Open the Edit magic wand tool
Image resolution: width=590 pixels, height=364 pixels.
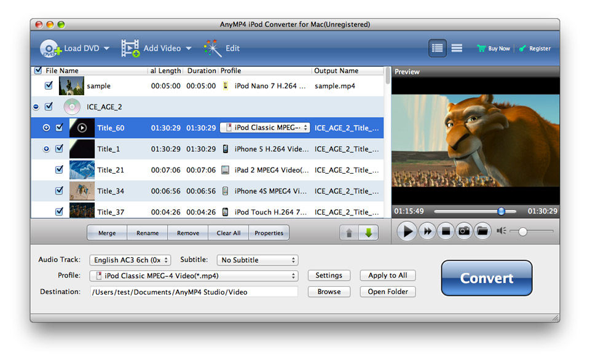click(x=213, y=48)
